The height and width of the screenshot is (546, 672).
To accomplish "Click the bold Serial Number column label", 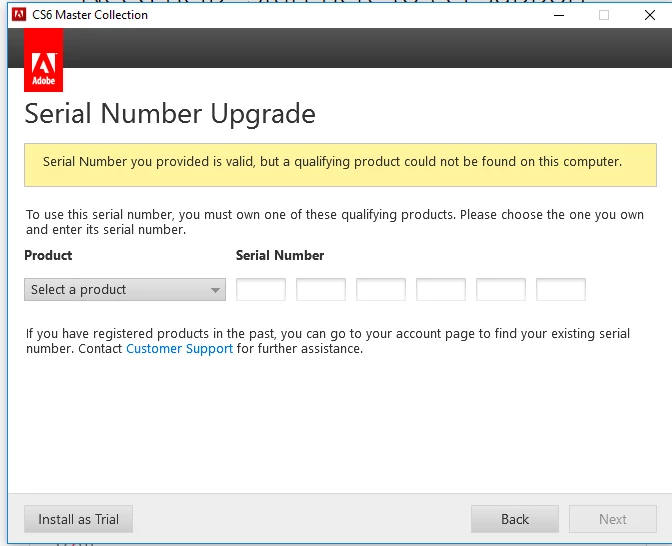I will 280,255.
